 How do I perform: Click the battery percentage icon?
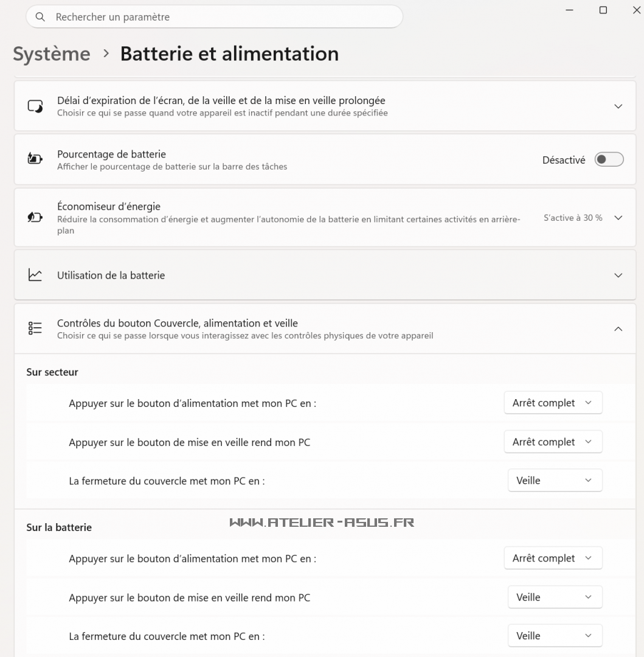(x=35, y=159)
